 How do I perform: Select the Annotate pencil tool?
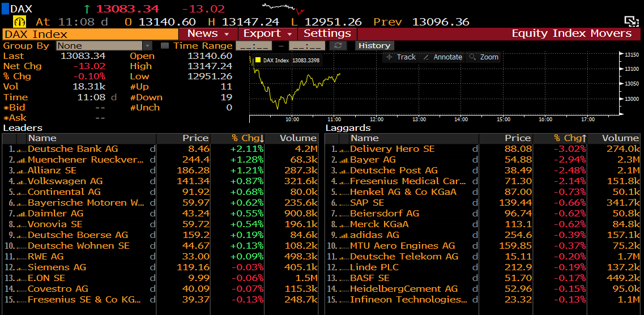tap(442, 57)
